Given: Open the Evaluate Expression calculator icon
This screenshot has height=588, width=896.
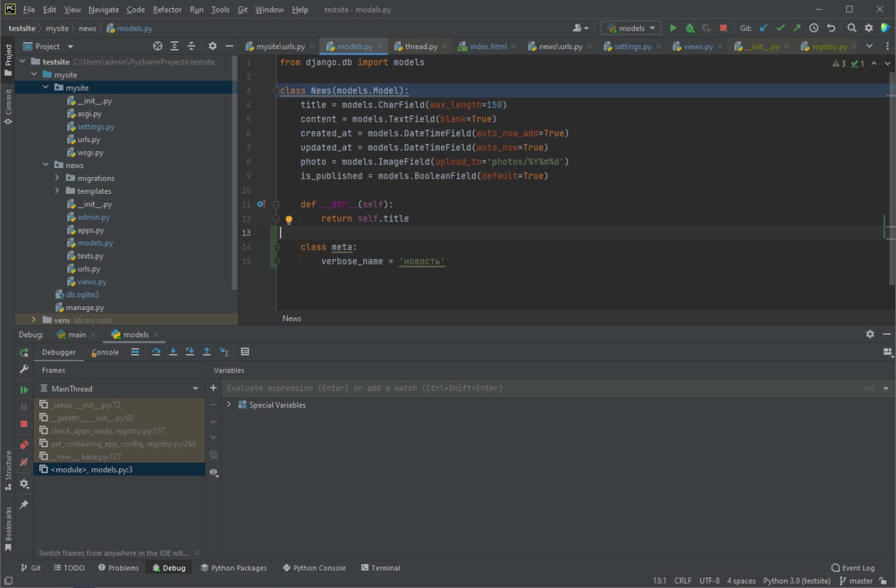Looking at the screenshot, I should point(245,352).
